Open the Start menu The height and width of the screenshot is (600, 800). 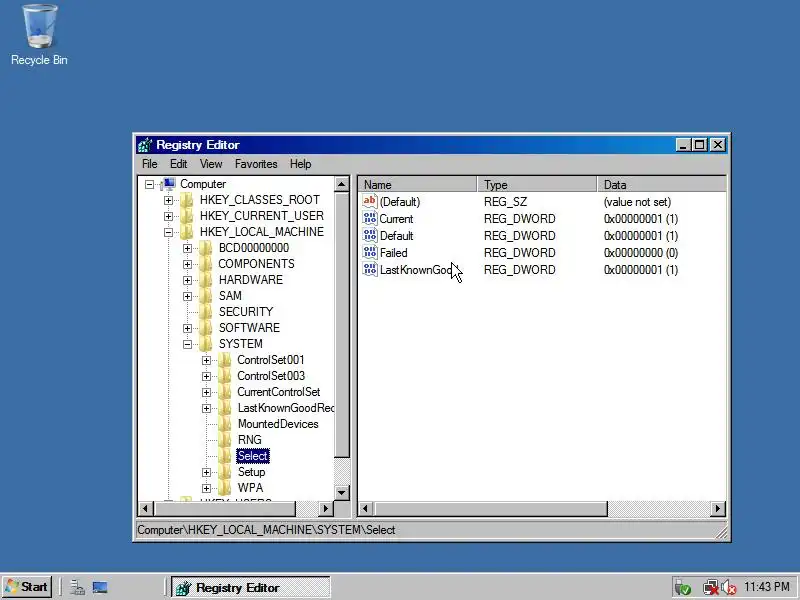coord(27,587)
